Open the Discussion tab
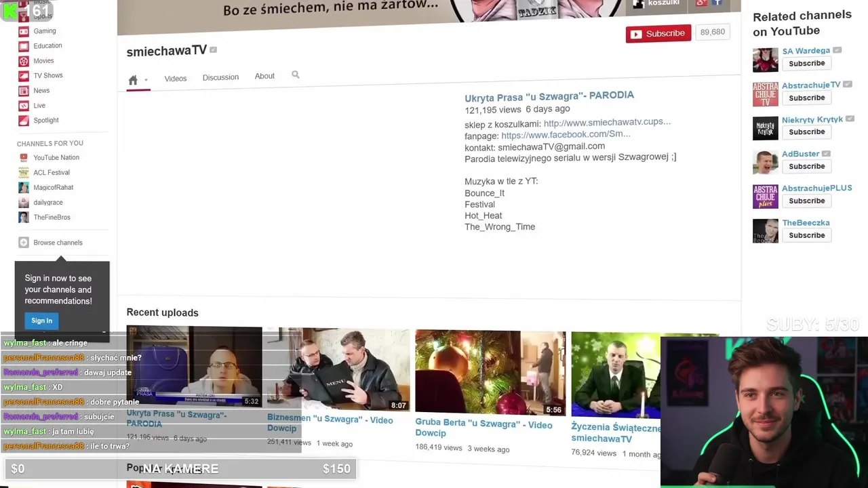Viewport: 868px width, 488px height. (220, 77)
